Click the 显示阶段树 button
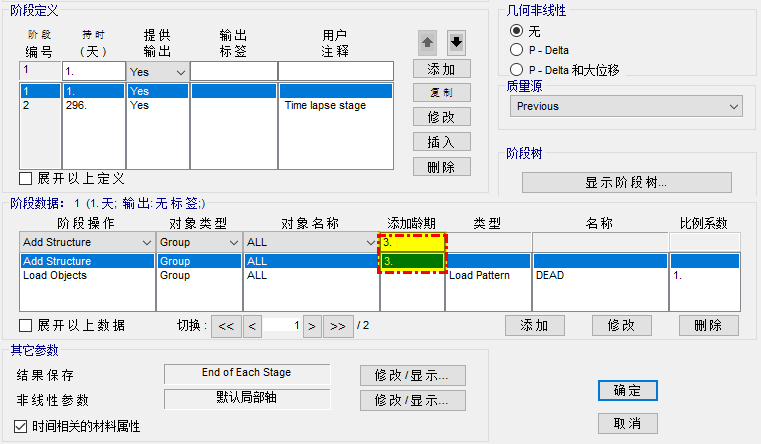The image size is (761, 444). pyautogui.click(x=626, y=183)
